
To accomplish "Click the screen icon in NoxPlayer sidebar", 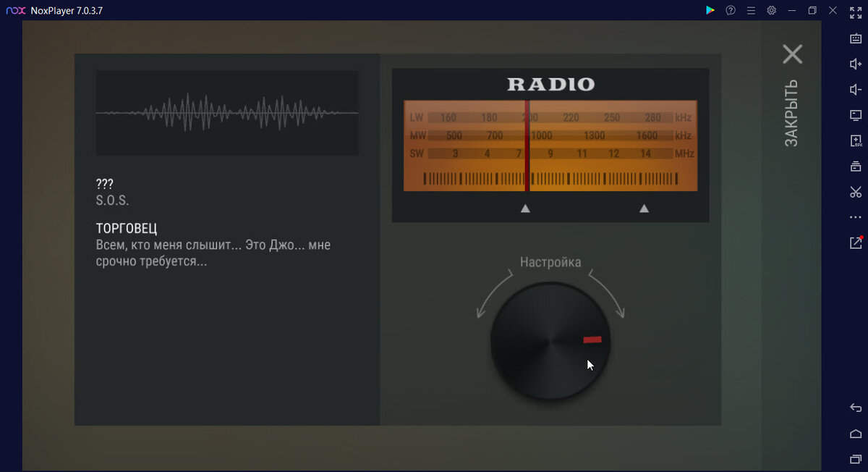I will click(855, 115).
